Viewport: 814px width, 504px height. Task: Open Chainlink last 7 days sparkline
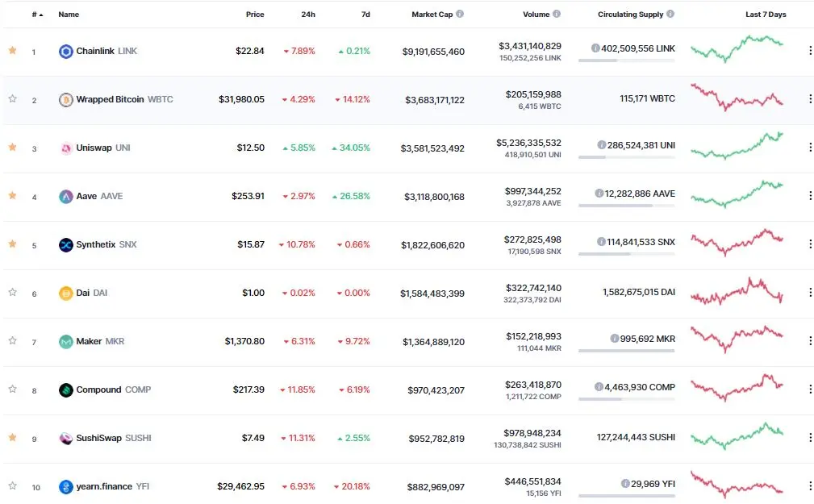pyautogui.click(x=737, y=48)
